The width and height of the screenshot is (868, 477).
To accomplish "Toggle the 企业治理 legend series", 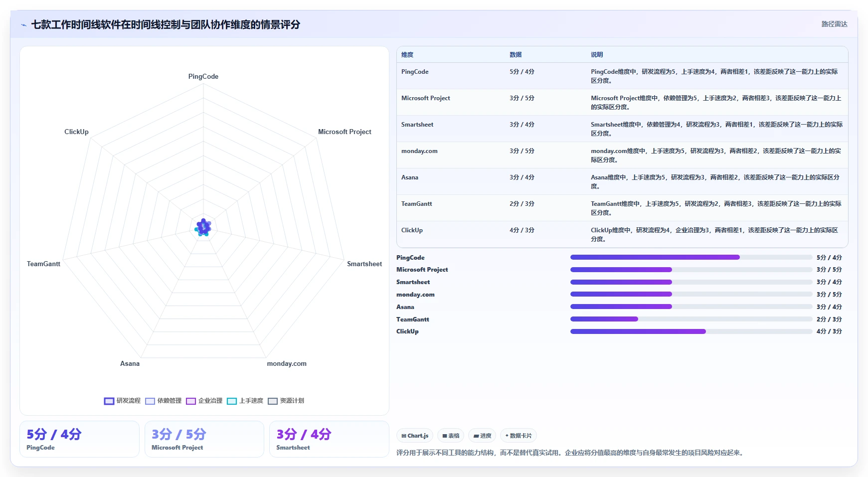I will (204, 401).
